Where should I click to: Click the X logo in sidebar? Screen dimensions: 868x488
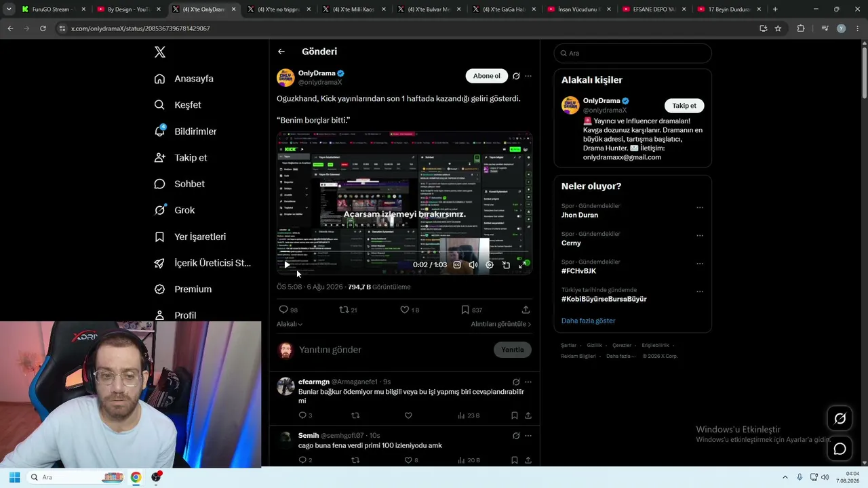(x=160, y=52)
